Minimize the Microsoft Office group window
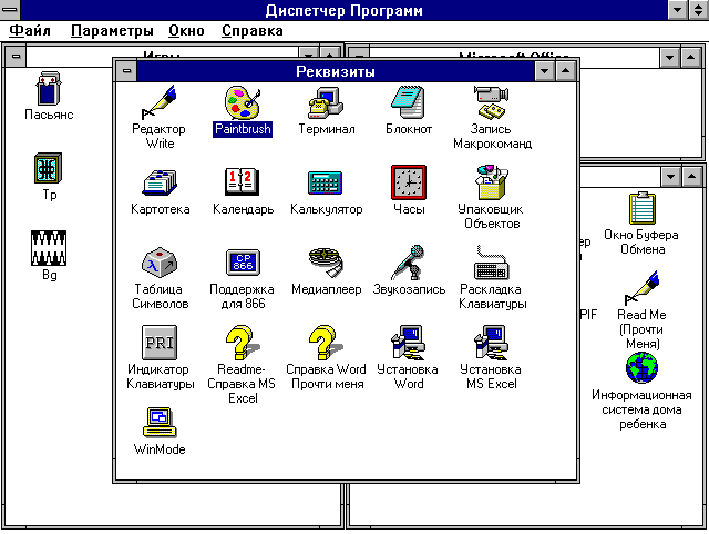This screenshot has width=709, height=534. click(x=670, y=57)
